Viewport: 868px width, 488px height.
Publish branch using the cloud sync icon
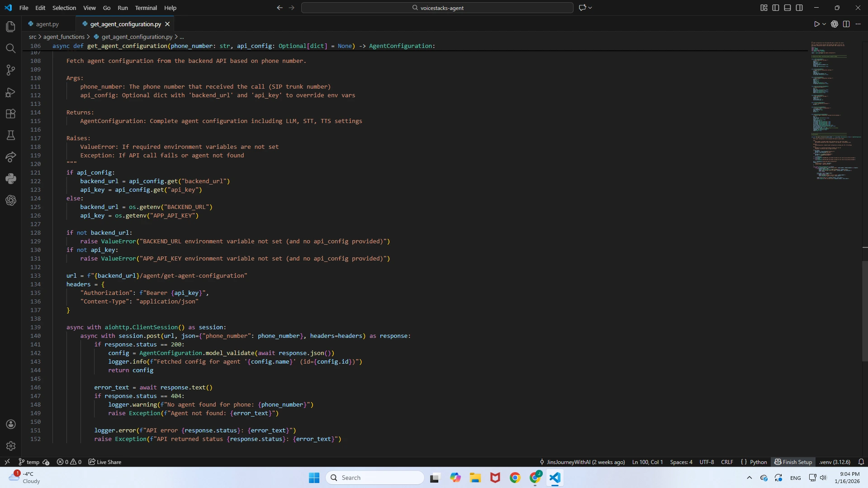coord(46,462)
